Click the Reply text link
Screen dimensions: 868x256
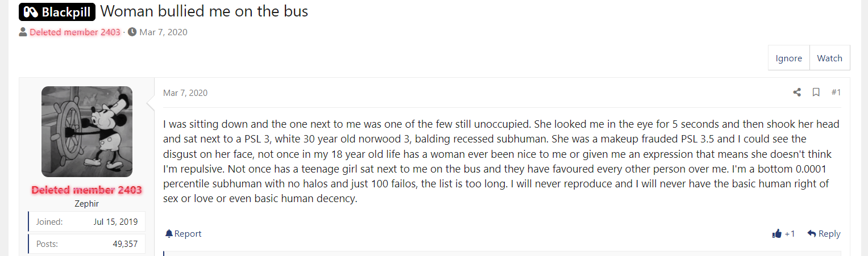point(829,234)
